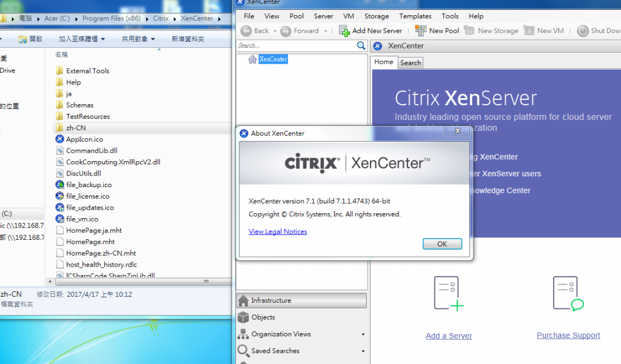Open Saved Searches pane

pos(302,351)
